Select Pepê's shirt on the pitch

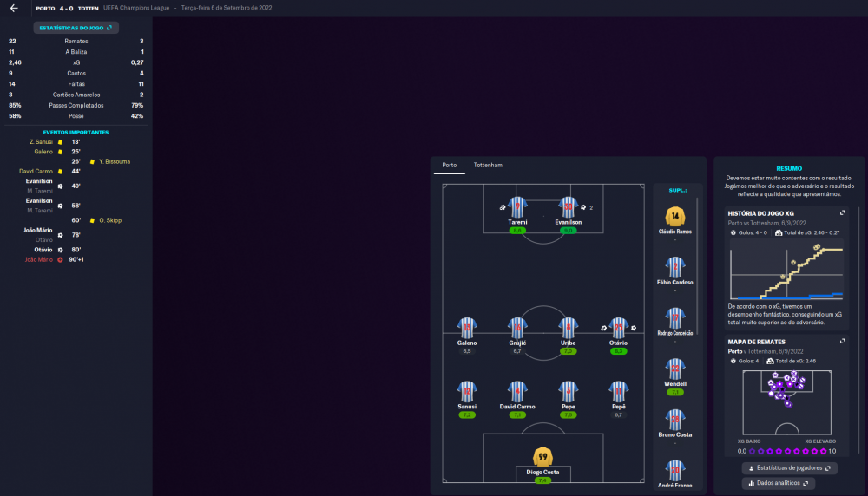coord(618,391)
